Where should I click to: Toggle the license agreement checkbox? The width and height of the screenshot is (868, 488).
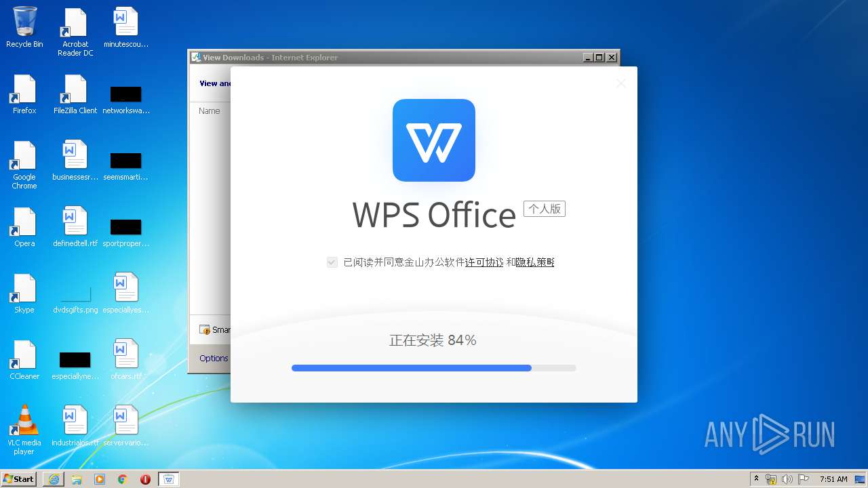coord(332,262)
